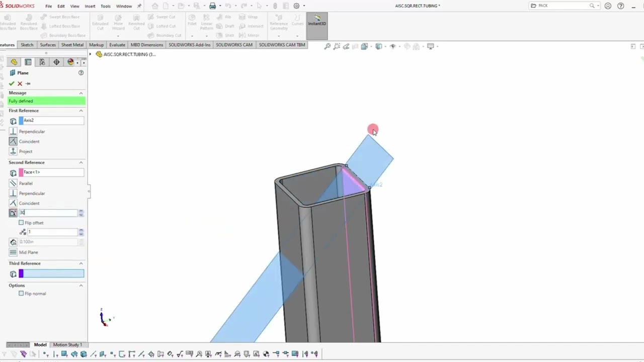
Task: Click the angle value input field
Action: 48,213
